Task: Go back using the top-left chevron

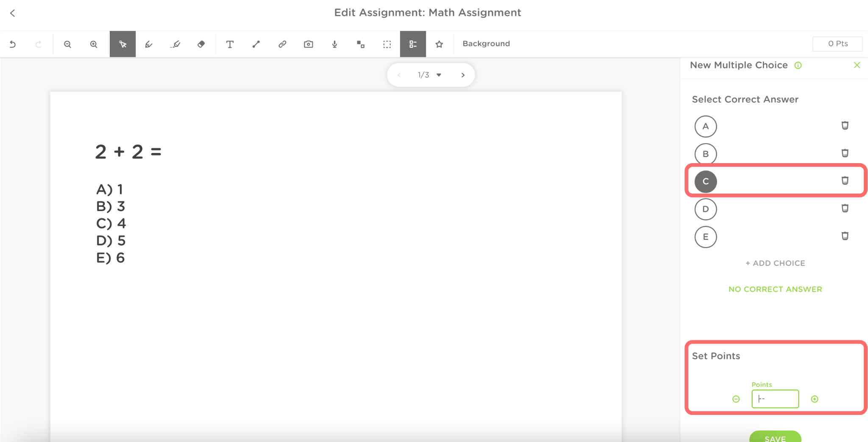Action: [13, 13]
